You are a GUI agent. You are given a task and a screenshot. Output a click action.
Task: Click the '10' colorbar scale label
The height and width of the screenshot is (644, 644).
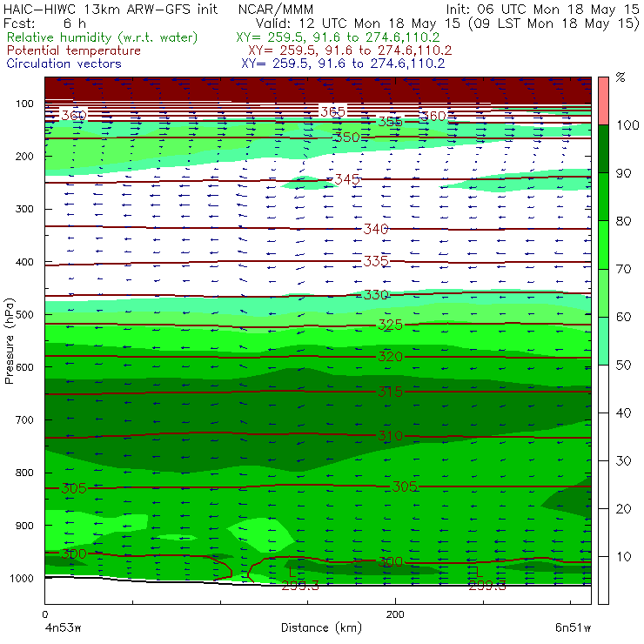tap(623, 556)
